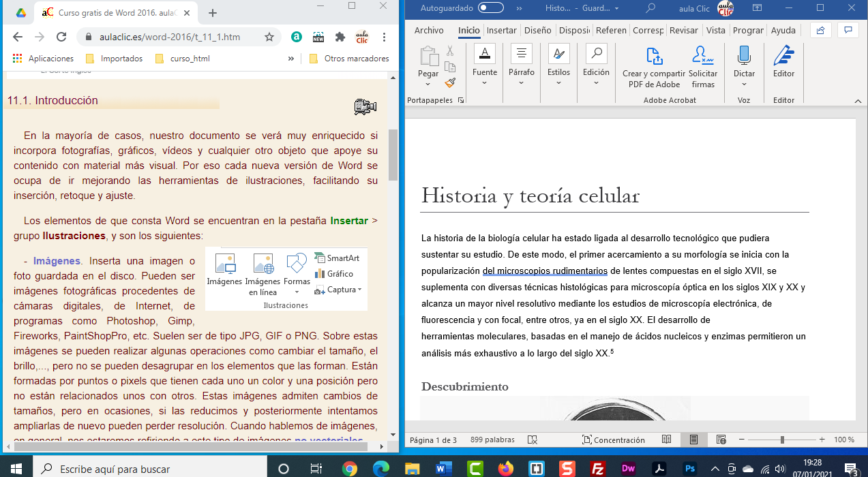The height and width of the screenshot is (477, 868).
Task: Click the Copy Format paintbrush icon
Action: coord(449,82)
